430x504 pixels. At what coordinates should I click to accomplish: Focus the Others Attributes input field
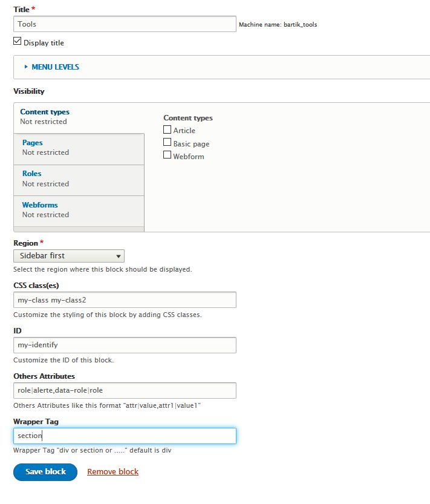pos(125,390)
